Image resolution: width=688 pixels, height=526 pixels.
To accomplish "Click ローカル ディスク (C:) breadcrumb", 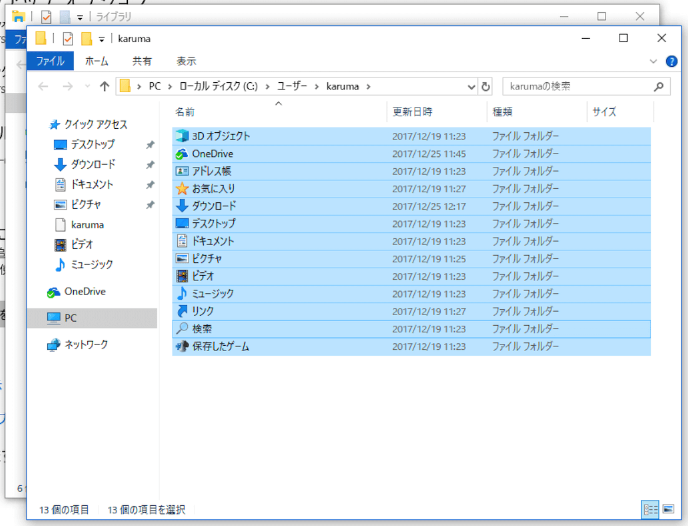I will [x=218, y=86].
